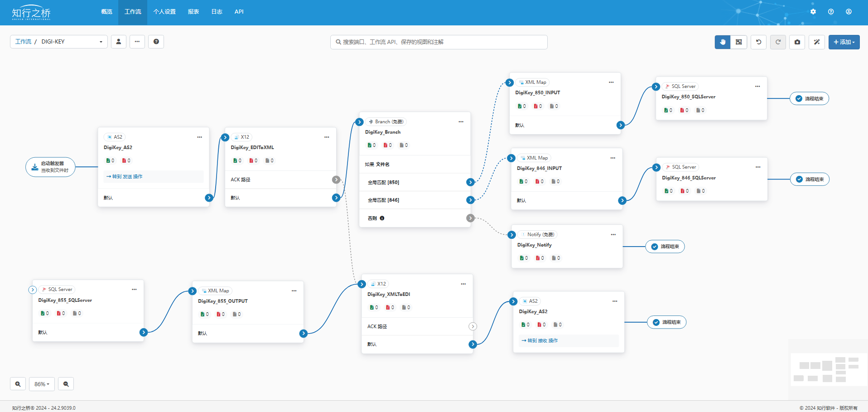The image size is (868, 412).
Task: Click the magic wand auto-arrange button
Action: (817, 42)
